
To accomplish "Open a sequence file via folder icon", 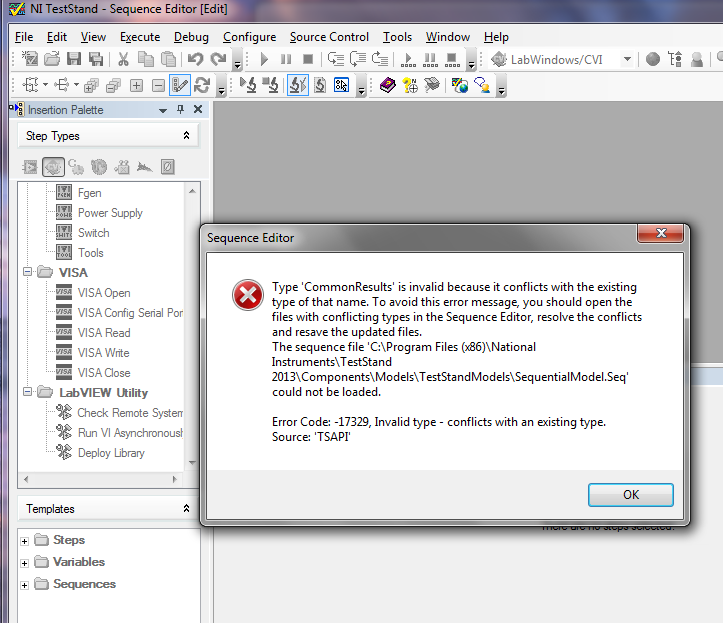I will pos(52,59).
